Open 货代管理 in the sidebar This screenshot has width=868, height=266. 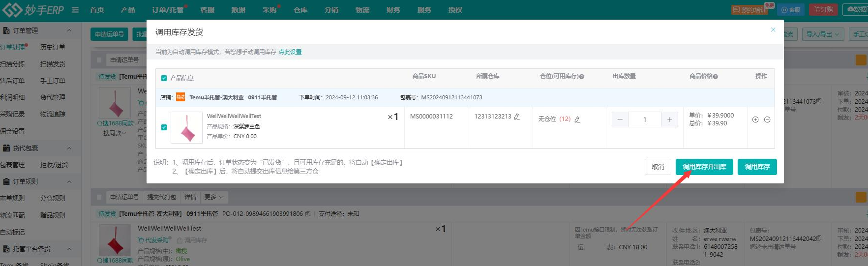(53, 97)
